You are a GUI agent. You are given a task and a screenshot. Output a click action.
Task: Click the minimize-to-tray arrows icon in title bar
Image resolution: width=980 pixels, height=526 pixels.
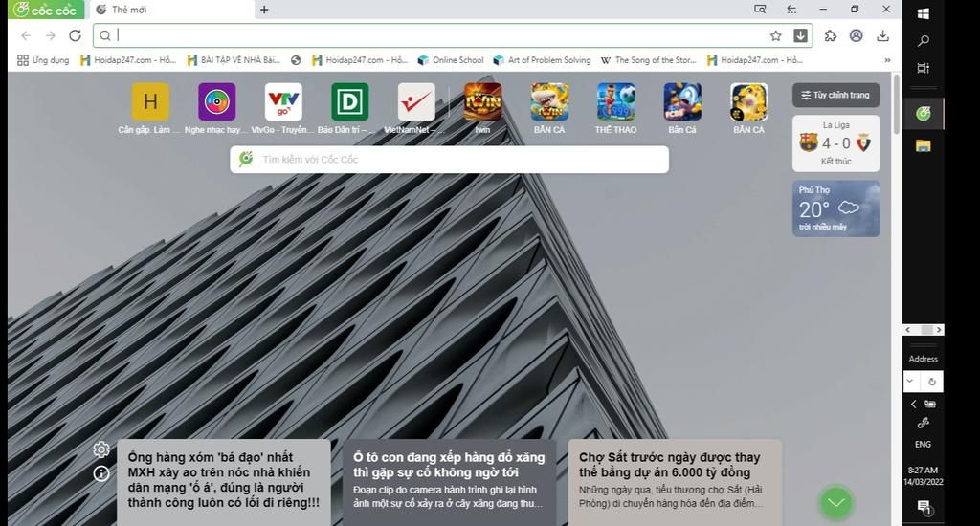pos(791,10)
